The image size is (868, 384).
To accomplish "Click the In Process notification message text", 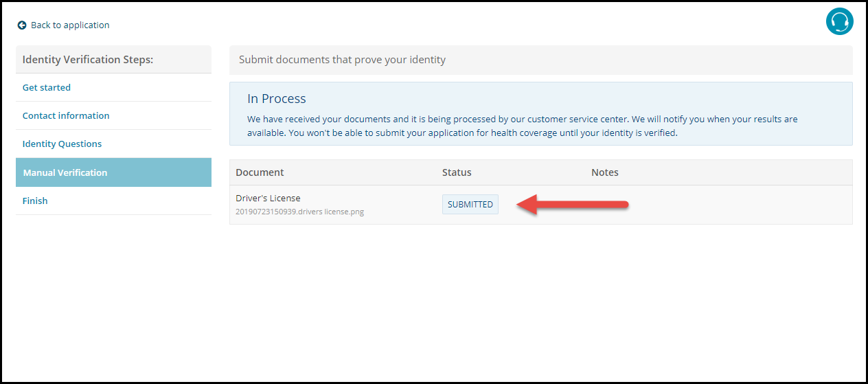I will tap(523, 126).
